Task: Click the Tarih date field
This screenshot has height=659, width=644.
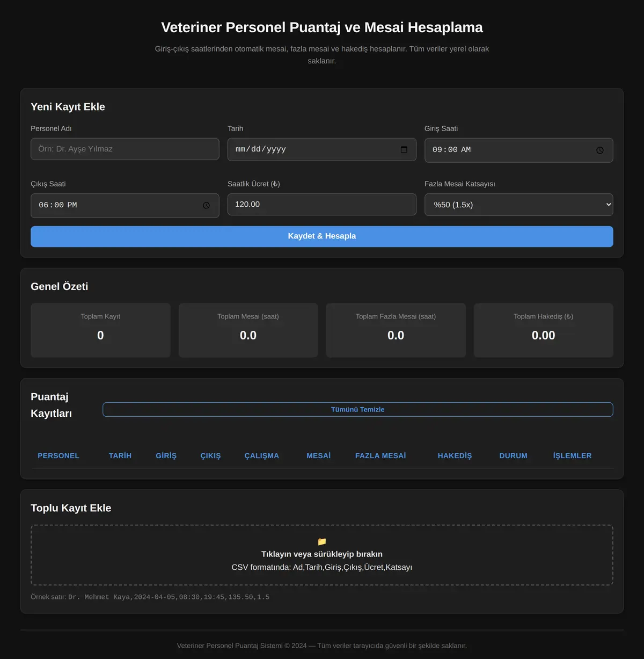Action: (322, 149)
